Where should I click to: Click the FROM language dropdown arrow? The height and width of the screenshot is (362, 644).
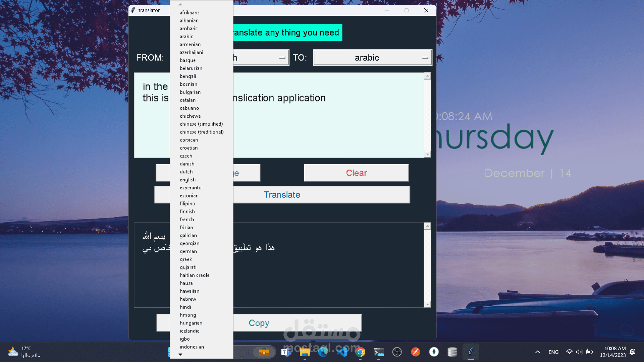point(282,58)
